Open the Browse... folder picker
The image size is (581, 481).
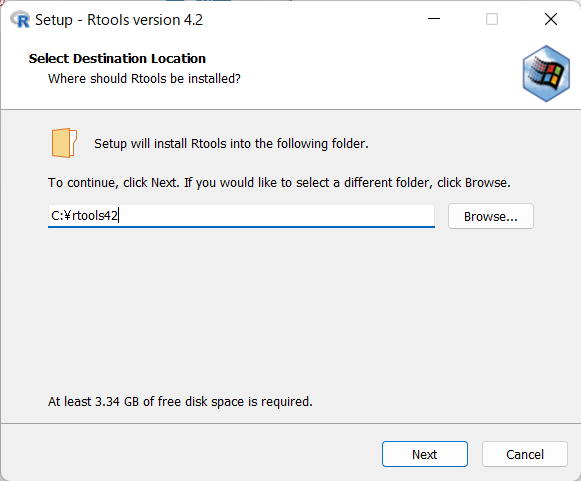pyautogui.click(x=491, y=216)
